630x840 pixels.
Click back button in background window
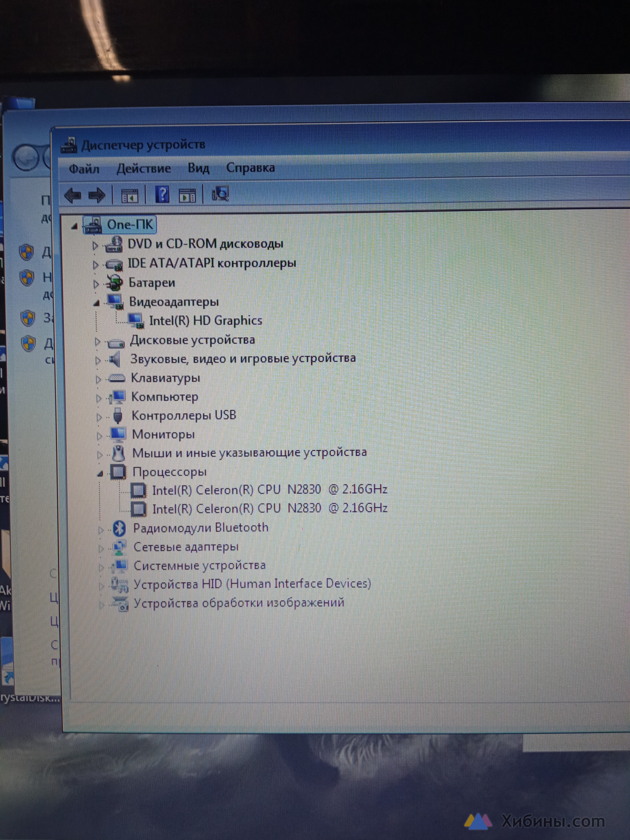pyautogui.click(x=26, y=158)
